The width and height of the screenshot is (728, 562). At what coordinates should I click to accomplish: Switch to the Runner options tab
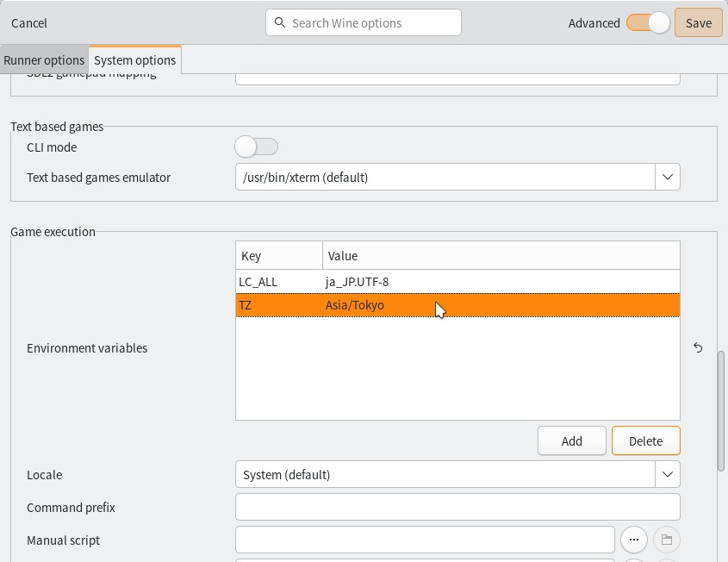tap(44, 60)
